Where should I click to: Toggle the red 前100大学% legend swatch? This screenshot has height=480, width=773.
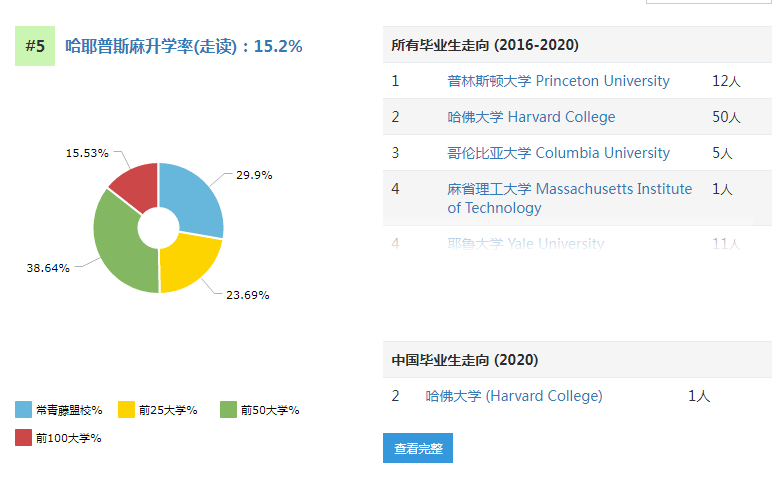(24, 437)
